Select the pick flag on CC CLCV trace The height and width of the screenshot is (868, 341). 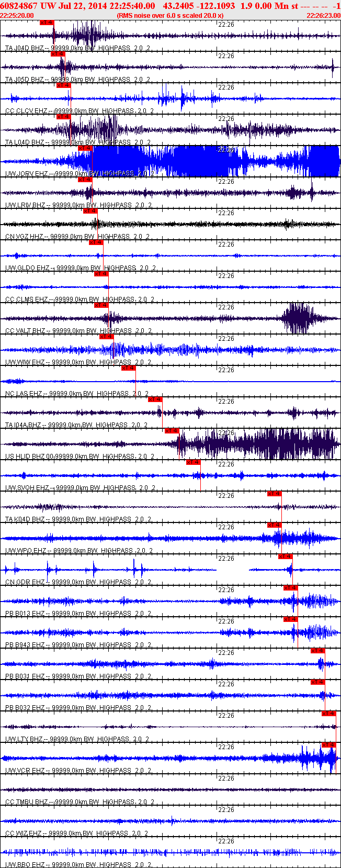click(63, 85)
